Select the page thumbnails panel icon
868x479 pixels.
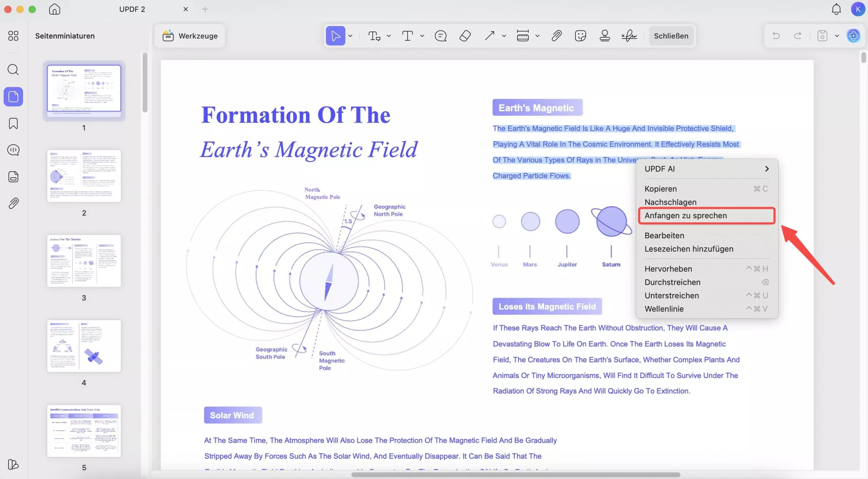(x=13, y=97)
